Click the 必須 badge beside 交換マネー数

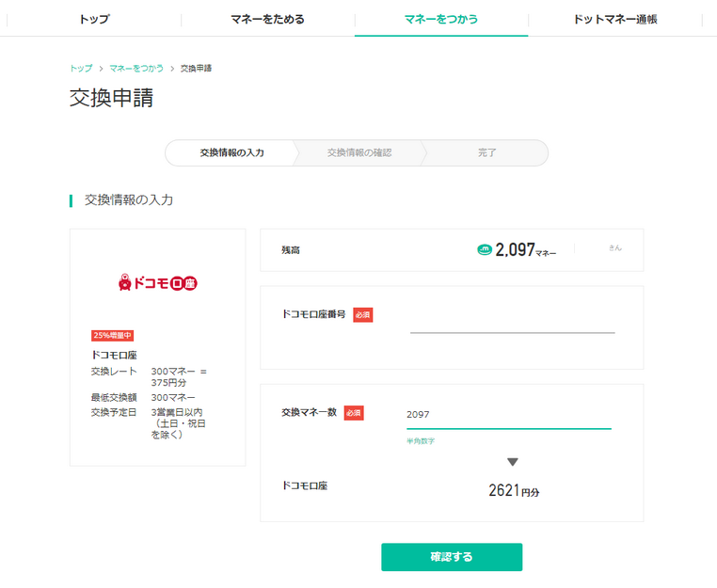(354, 413)
